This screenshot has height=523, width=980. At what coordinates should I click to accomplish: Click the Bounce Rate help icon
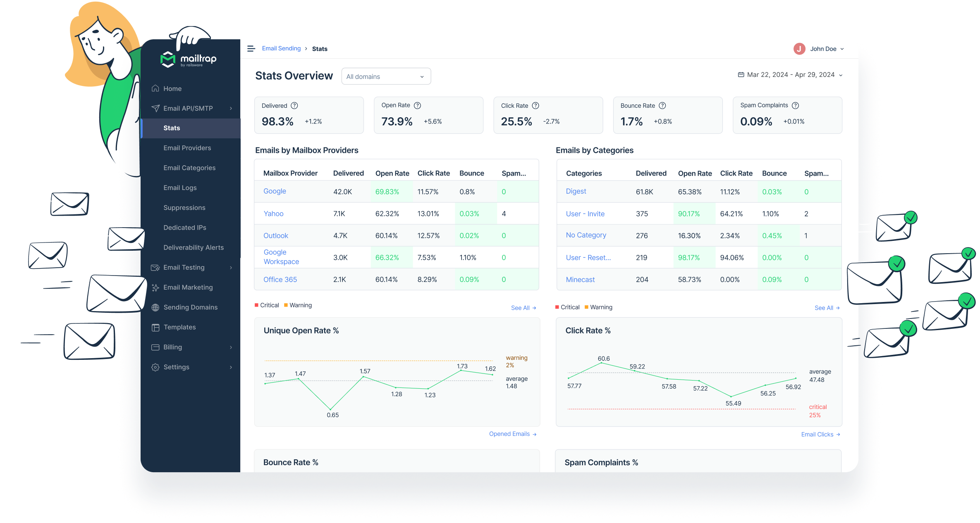[x=662, y=106]
